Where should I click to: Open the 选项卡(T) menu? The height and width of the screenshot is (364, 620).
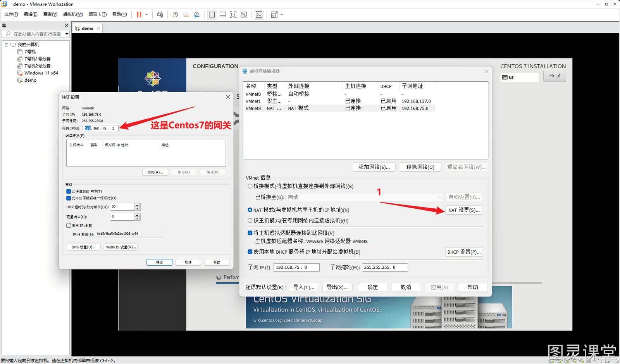coord(98,14)
